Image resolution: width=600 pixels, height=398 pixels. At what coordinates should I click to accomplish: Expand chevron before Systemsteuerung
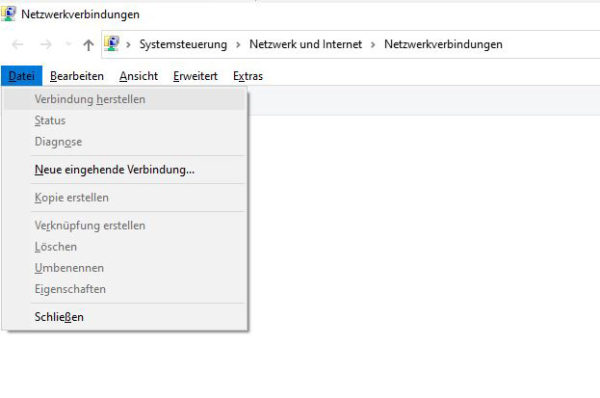pos(129,45)
